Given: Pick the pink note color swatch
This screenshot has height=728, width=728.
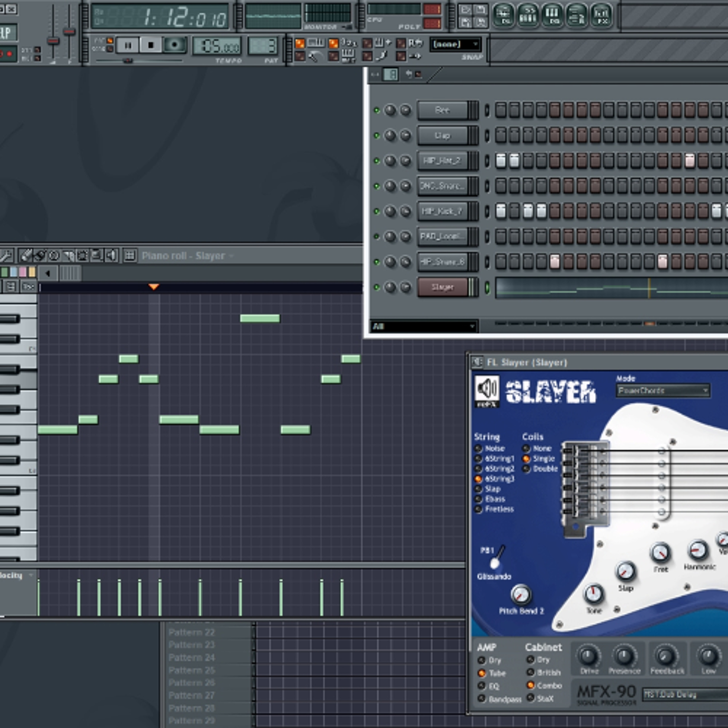Looking at the screenshot, I should [x=23, y=272].
